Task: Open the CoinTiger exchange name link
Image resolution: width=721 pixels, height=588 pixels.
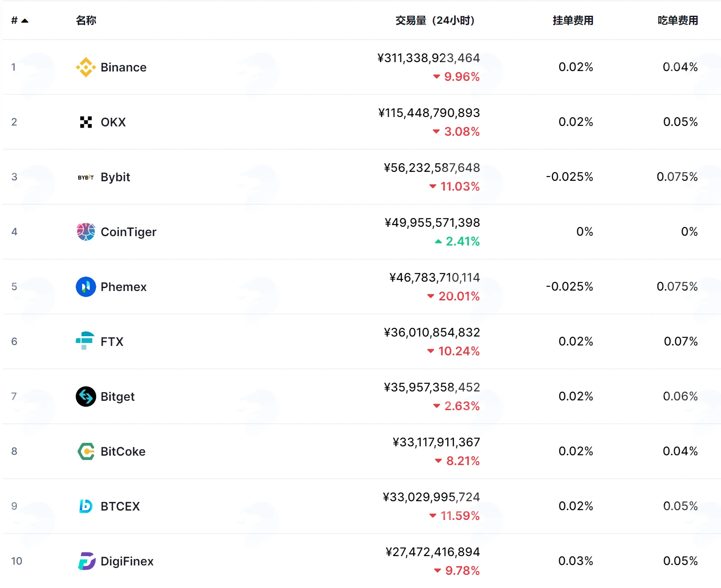Action: [x=129, y=232]
